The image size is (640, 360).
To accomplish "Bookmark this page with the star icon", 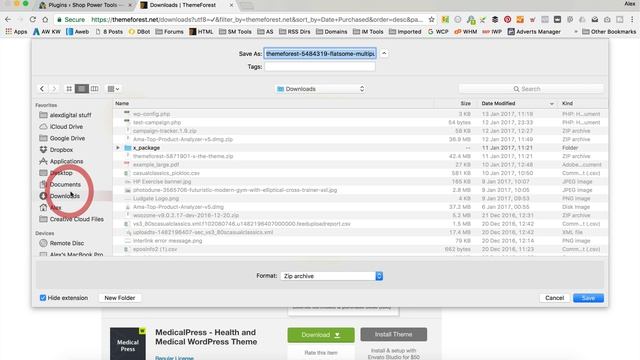I will pos(431,19).
